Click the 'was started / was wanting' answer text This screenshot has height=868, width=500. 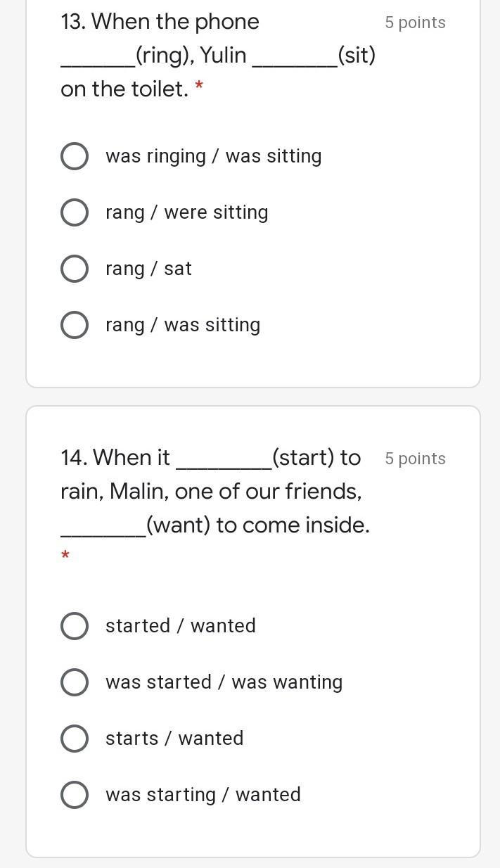pos(224,682)
